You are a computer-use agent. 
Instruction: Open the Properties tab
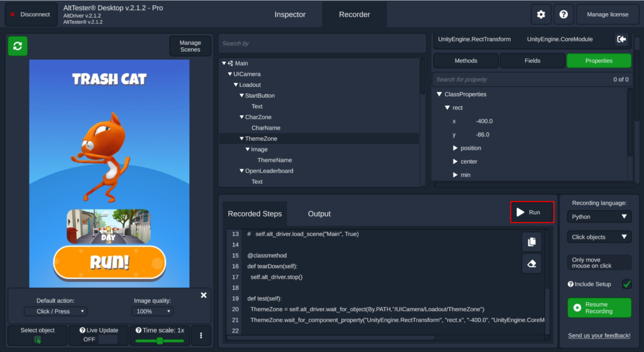click(x=599, y=60)
